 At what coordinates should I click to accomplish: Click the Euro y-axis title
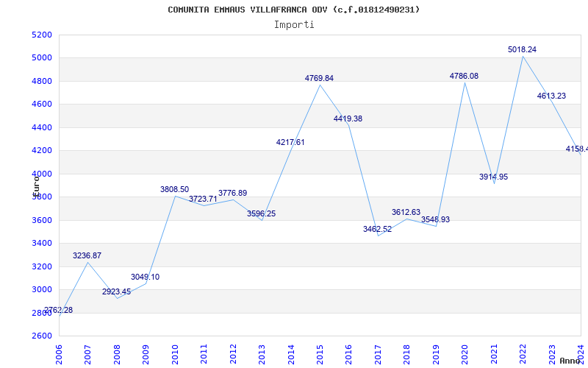click(x=36, y=186)
